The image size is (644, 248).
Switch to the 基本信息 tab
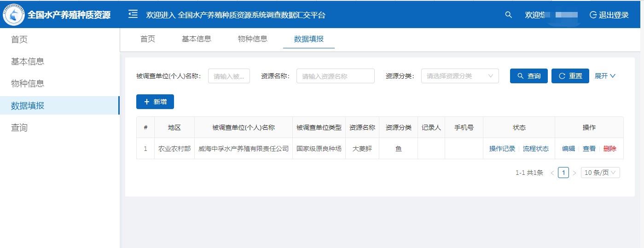click(197, 39)
